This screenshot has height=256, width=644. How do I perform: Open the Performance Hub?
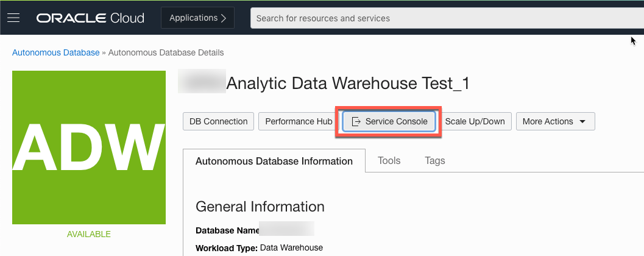(299, 121)
